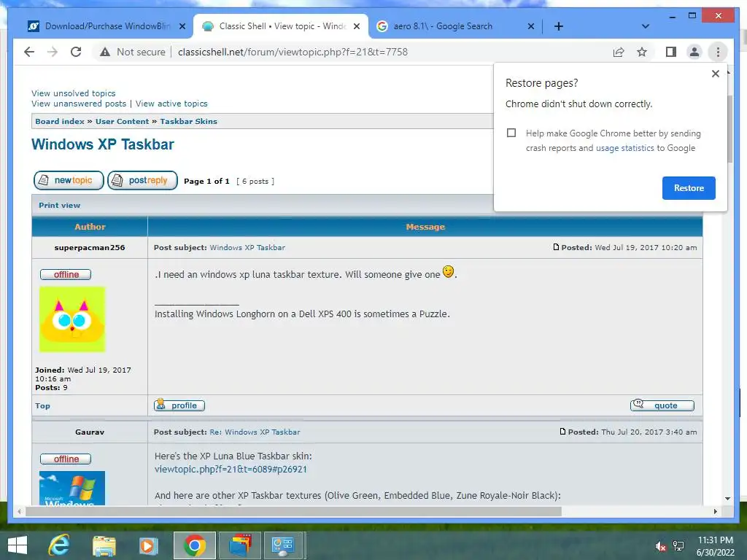Screen dimensions: 747x560
Task: Click the blue Restore button
Action: 689,188
